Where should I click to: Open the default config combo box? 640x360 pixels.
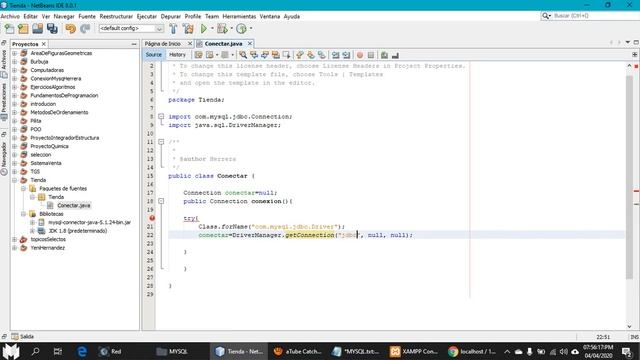(x=131, y=29)
